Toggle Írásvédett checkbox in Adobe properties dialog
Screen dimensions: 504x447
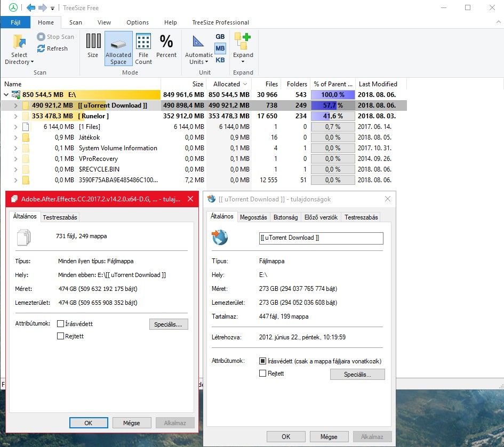[60, 324]
